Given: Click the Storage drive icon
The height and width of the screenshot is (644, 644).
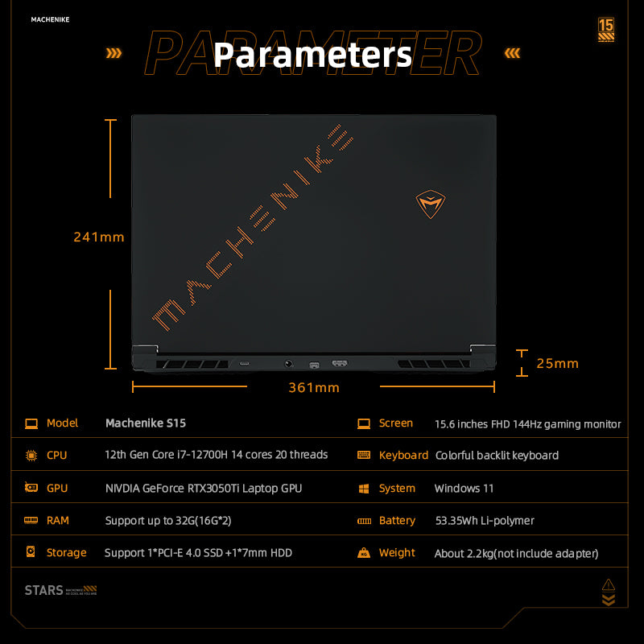Looking at the screenshot, I should 31,553.
